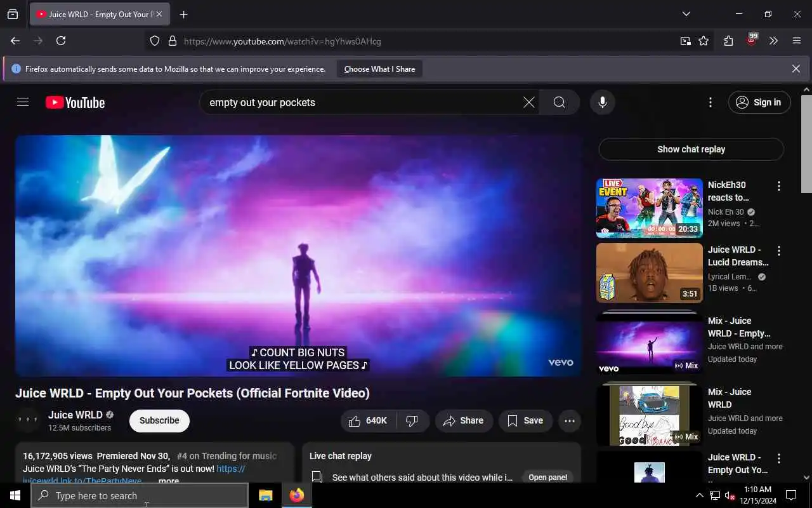The image size is (812, 508).
Task: Show more toolbar tools chevron
Action: point(773,41)
